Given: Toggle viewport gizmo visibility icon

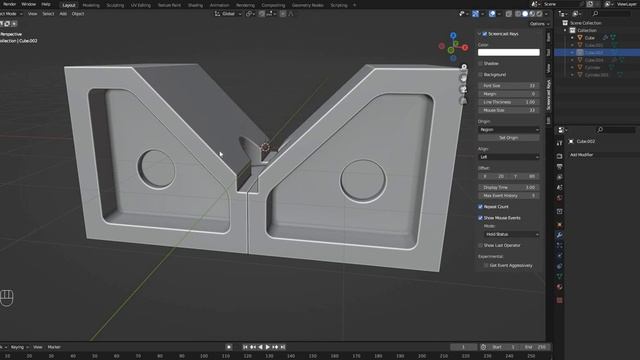Looking at the screenshot, I should 476,14.
